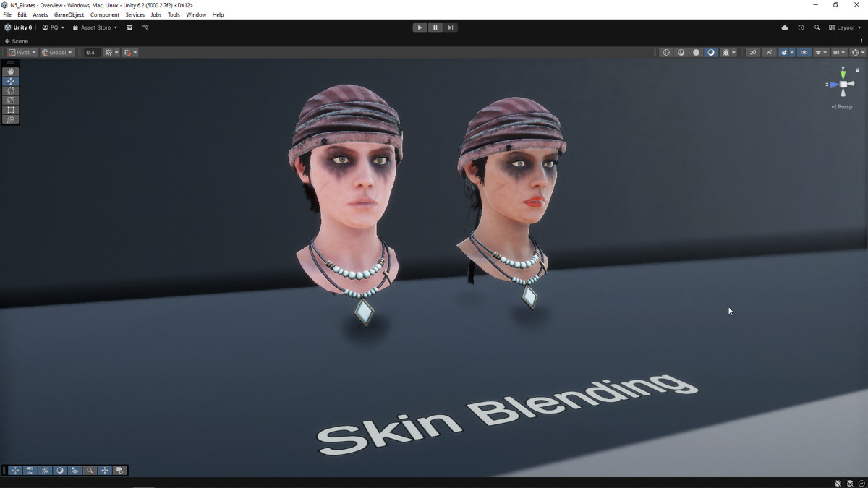Image resolution: width=868 pixels, height=488 pixels.
Task: Select the Scale tool in the tools overlay
Action: pyautogui.click(x=11, y=100)
